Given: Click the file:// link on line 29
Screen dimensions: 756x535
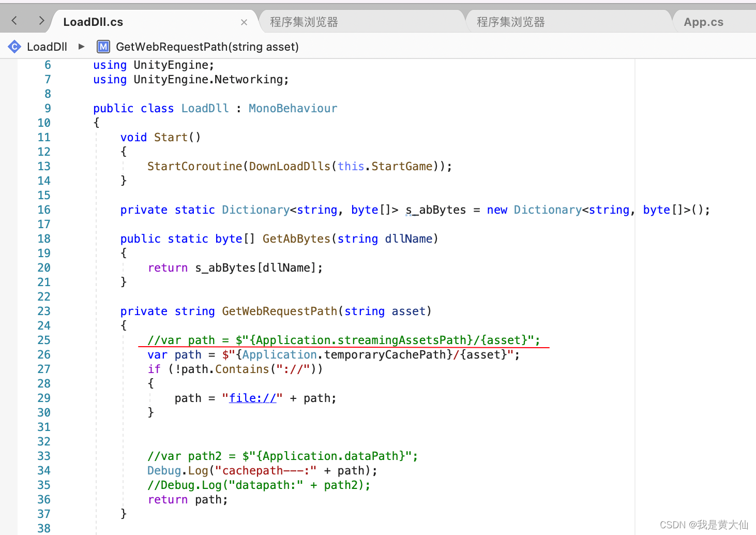Looking at the screenshot, I should coord(252,398).
